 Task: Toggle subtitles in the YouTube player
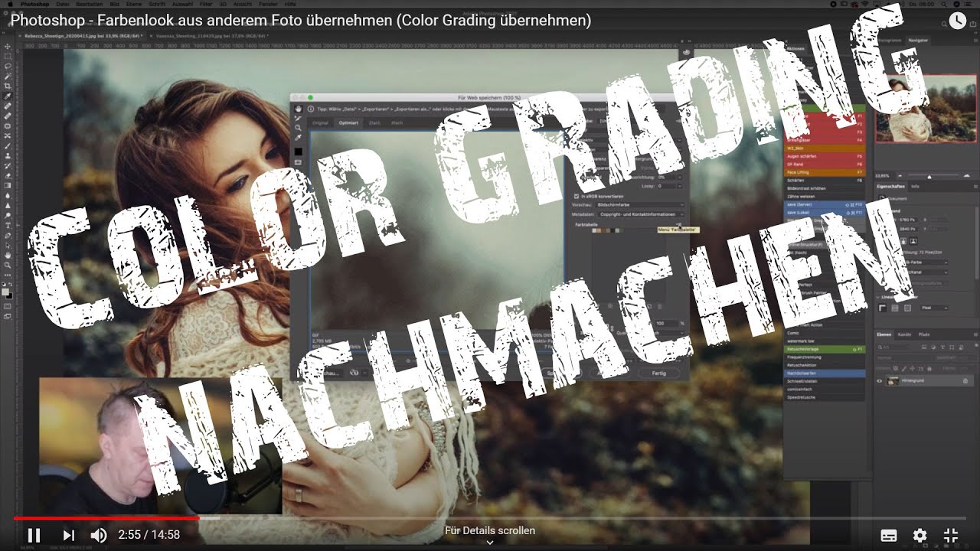889,535
